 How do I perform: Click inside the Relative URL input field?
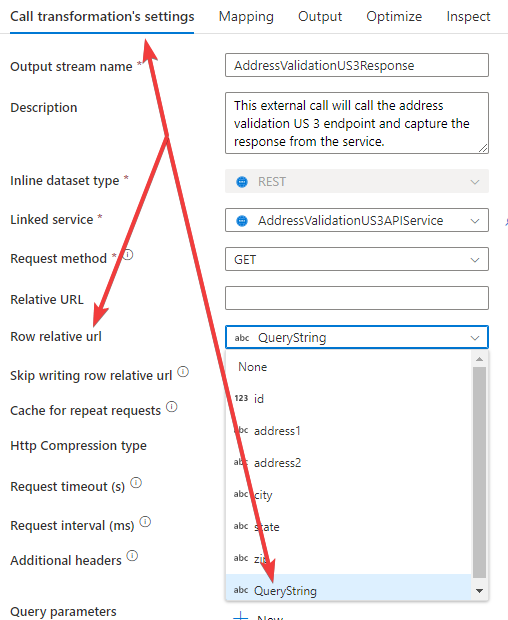pos(357,298)
